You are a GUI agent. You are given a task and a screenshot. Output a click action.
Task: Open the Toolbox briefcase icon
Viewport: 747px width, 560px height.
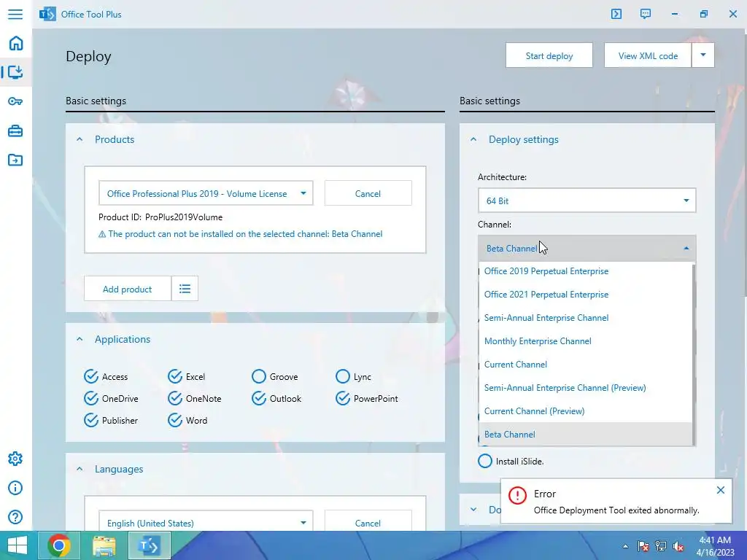[x=15, y=131]
